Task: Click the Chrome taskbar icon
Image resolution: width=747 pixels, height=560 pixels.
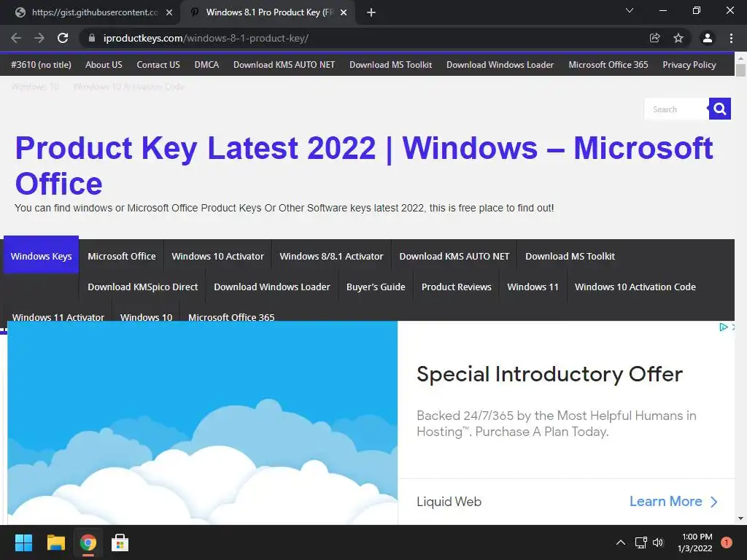Action: point(88,542)
